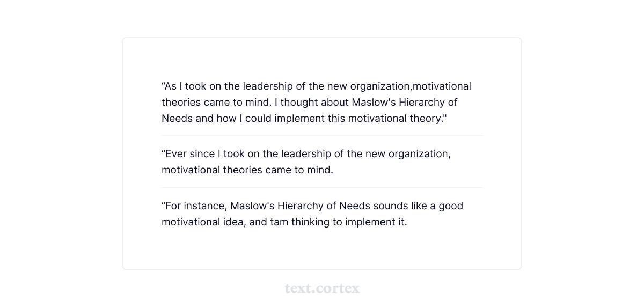The height and width of the screenshot is (307, 644).
Task: Click the word "could" in the first paragraph
Action: click(258, 119)
